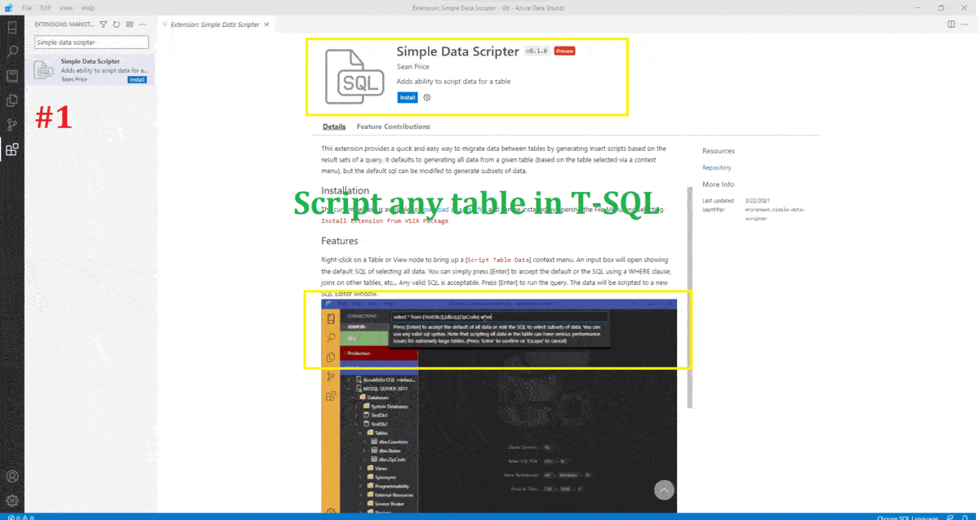The image size is (980, 520).
Task: Select Simple Data Scripter in extensions list
Action: [x=90, y=70]
